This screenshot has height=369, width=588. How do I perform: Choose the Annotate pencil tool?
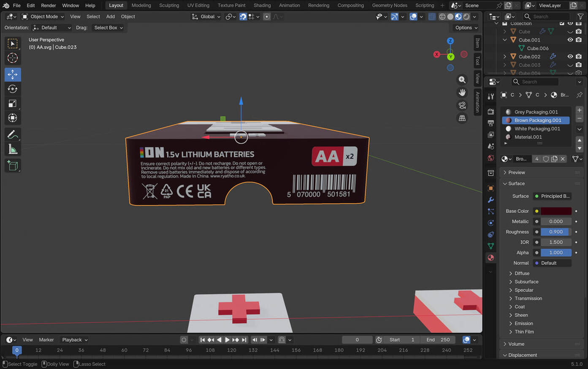(13, 135)
